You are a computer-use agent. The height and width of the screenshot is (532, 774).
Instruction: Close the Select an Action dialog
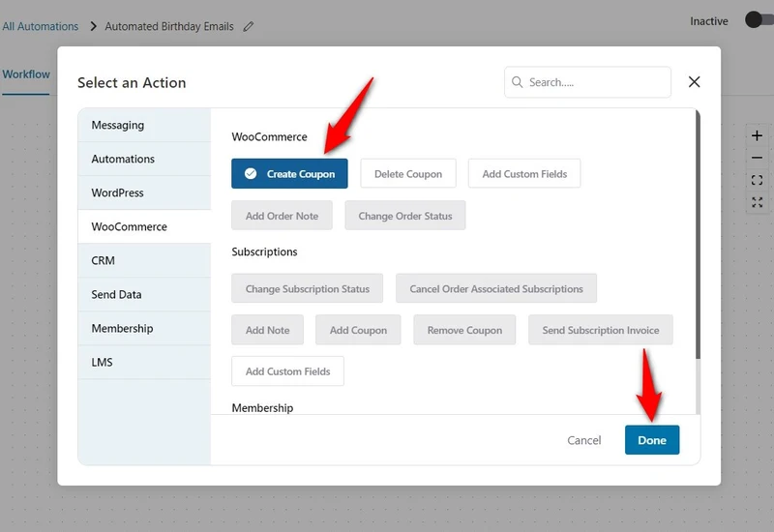tap(694, 82)
